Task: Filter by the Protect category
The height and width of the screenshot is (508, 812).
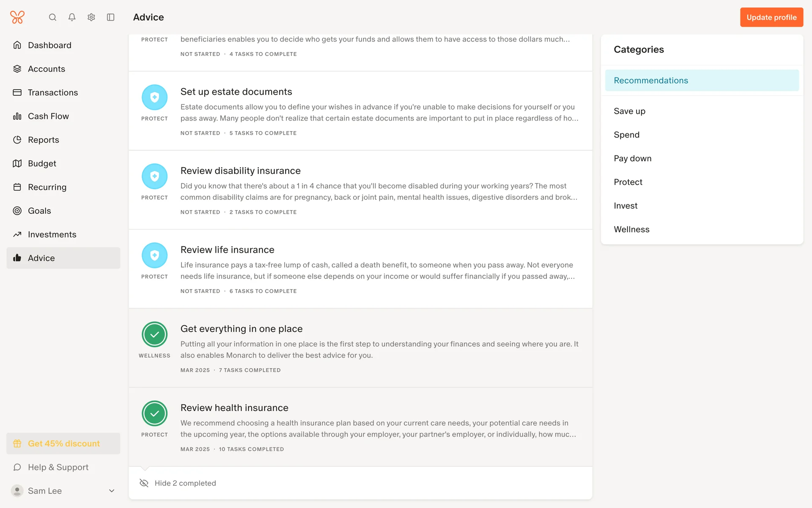Action: [x=628, y=182]
